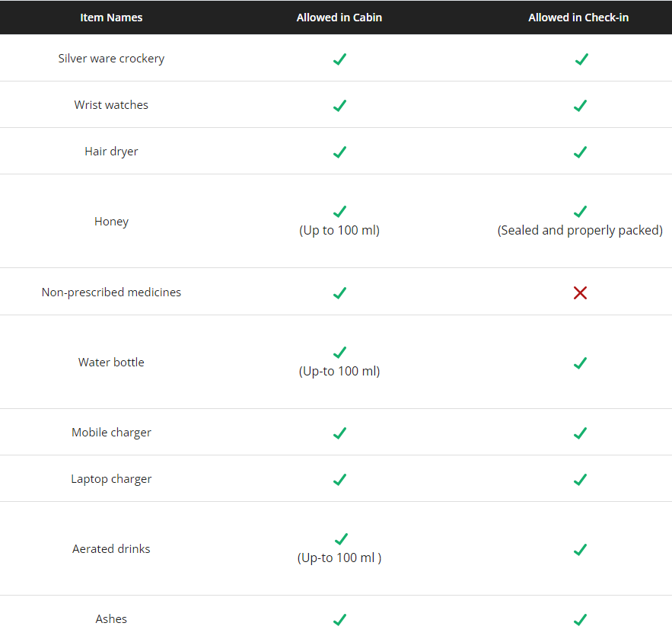Image resolution: width=672 pixels, height=639 pixels.
Task: Click the cabin checkmark for Non-prescribed medicines
Action: 339,293
